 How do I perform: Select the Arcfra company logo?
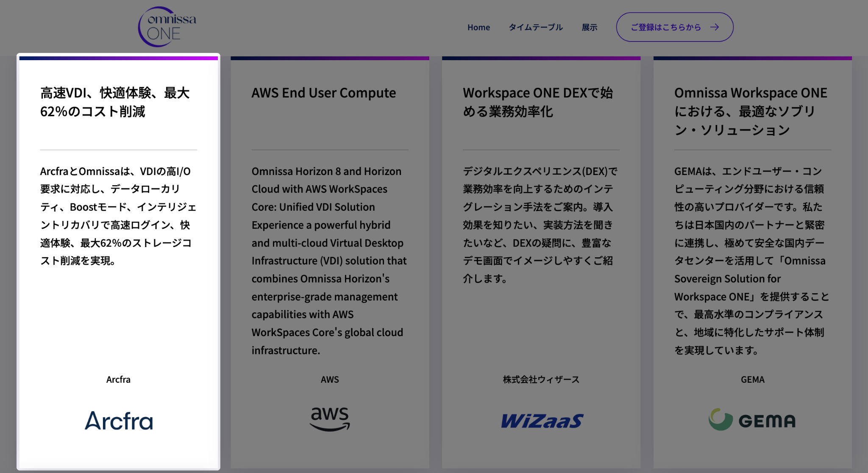(119, 420)
